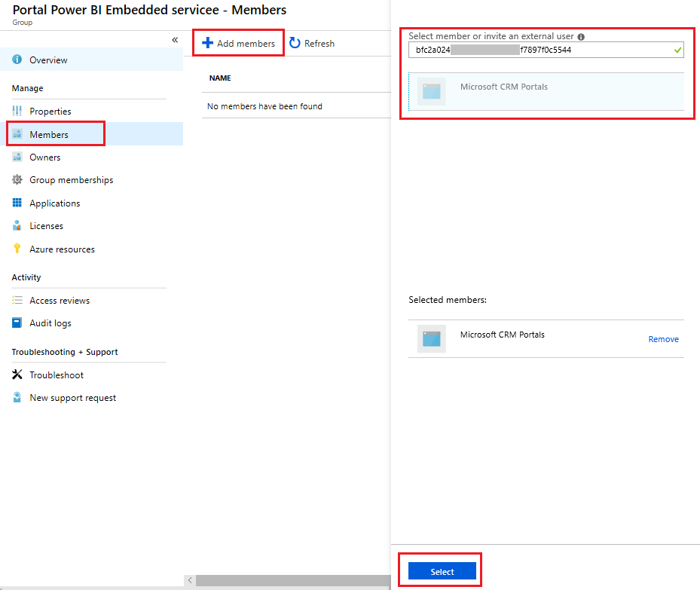The height and width of the screenshot is (590, 700).
Task: Remove Microsoft CRM Portals from selected members
Action: point(663,339)
